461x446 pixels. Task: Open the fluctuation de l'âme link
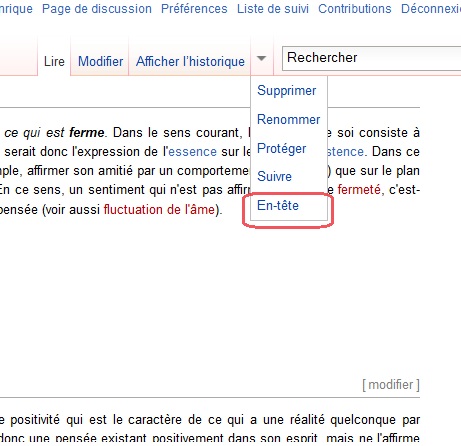coord(159,210)
